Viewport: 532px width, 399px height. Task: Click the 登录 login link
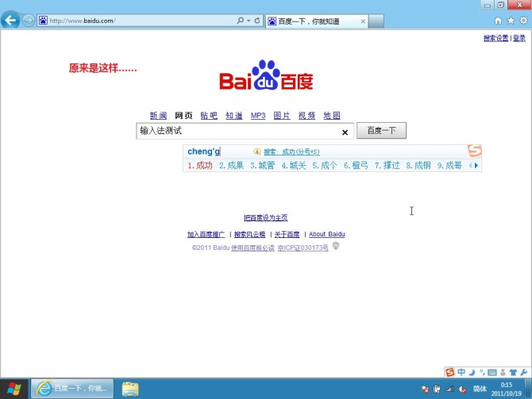tap(519, 38)
